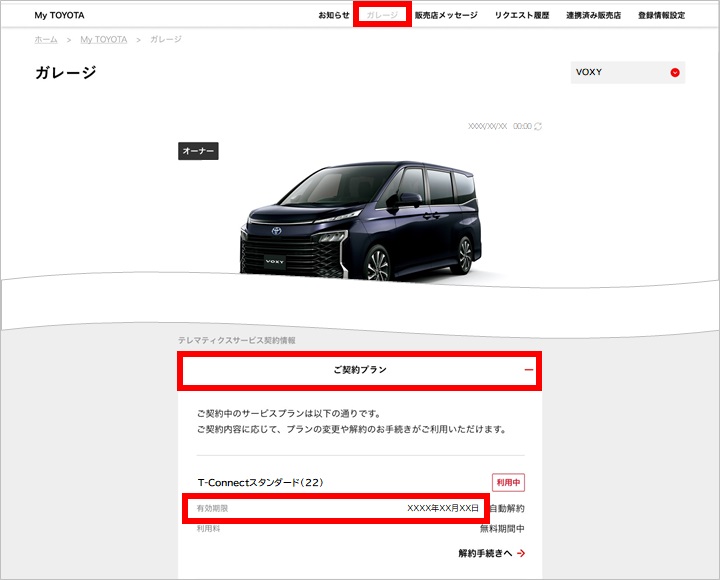This screenshot has width=720, height=580.
Task: Click the VOXY car image
Action: (361, 220)
